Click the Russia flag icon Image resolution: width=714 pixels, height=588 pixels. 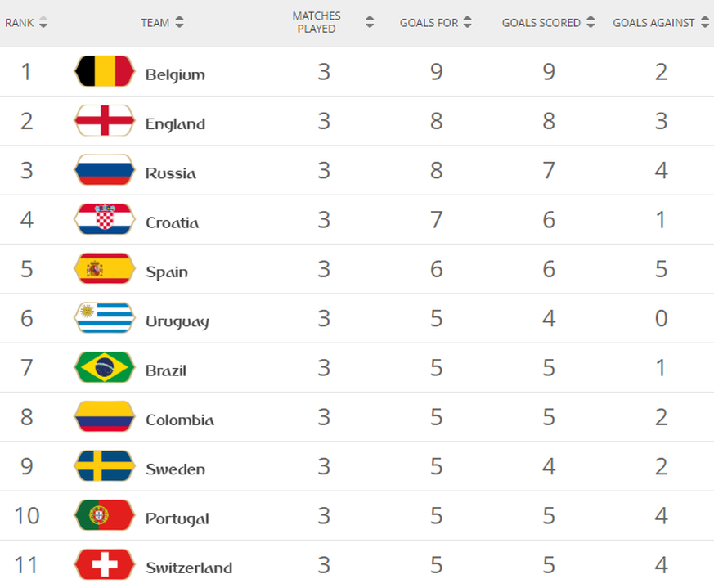[104, 171]
